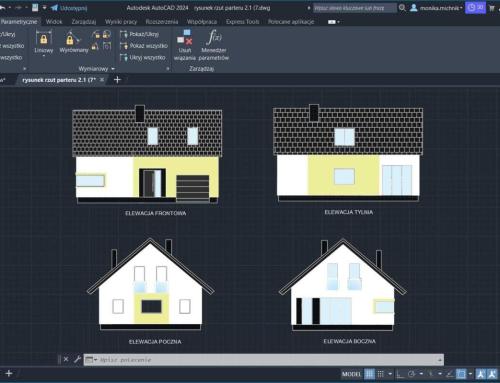Select the ELEWACJA FRONTOWA label text
The height and width of the screenshot is (383, 500).
click(x=156, y=213)
